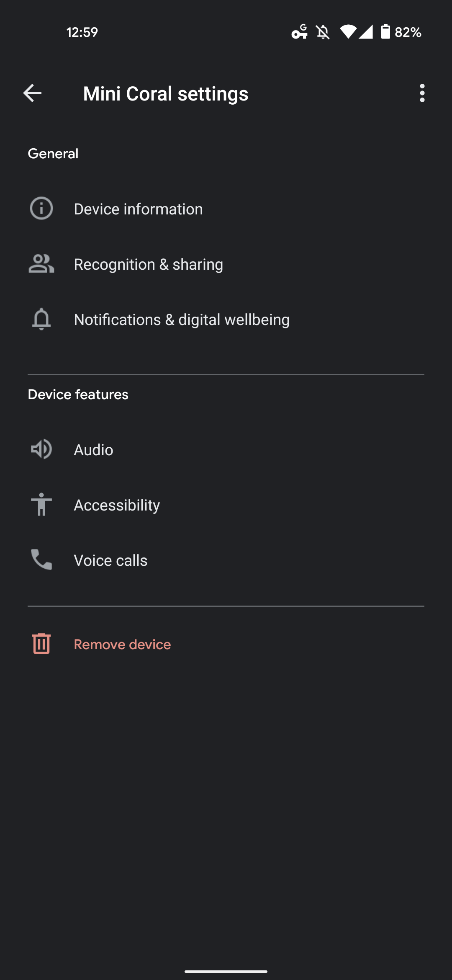Tap the Recognition & sharing people icon

pos(41,264)
